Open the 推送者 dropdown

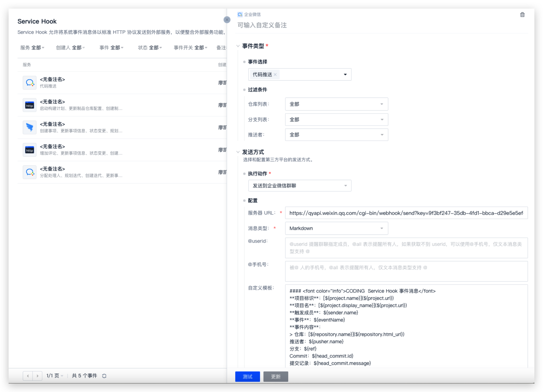tap(336, 135)
